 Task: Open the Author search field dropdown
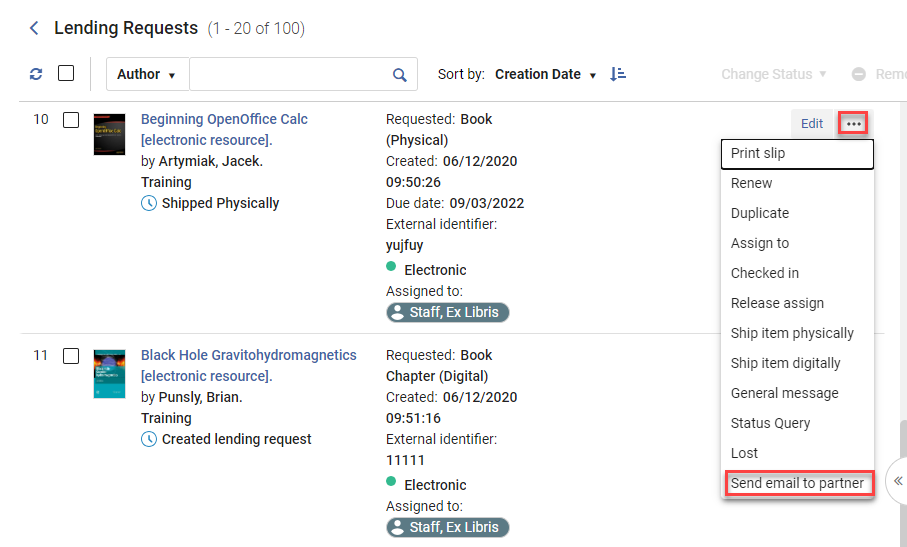tap(147, 74)
